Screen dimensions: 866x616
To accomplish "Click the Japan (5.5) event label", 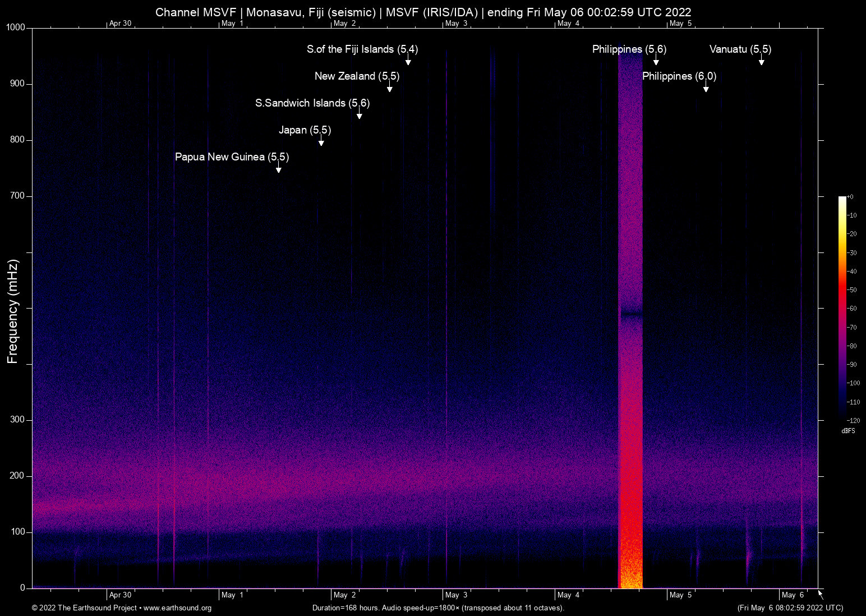I will (305, 130).
